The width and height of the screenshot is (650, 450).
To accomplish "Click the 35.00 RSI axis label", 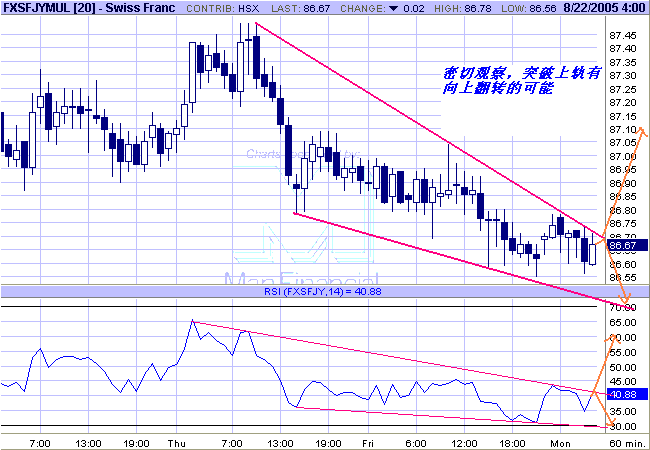I will (x=623, y=412).
